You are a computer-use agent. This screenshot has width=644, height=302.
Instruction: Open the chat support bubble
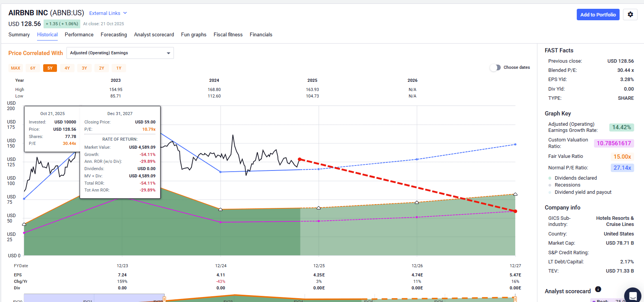[x=633, y=296]
